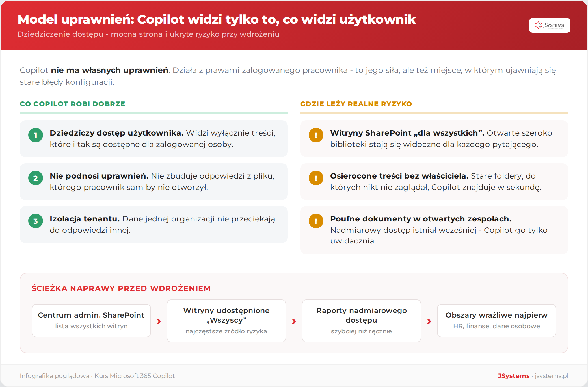Click the heading "CO COPILOT ROBI DOBRZE"
The width and height of the screenshot is (588, 387).
tap(72, 104)
